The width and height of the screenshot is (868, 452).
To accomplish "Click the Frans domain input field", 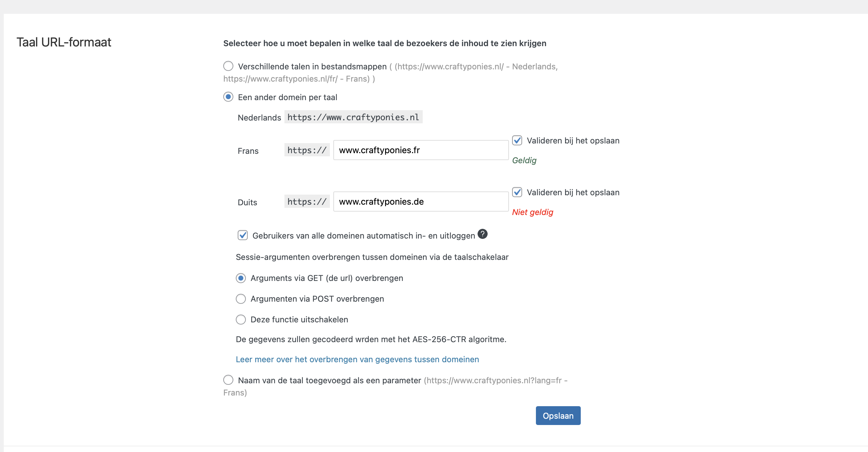I will 421,150.
